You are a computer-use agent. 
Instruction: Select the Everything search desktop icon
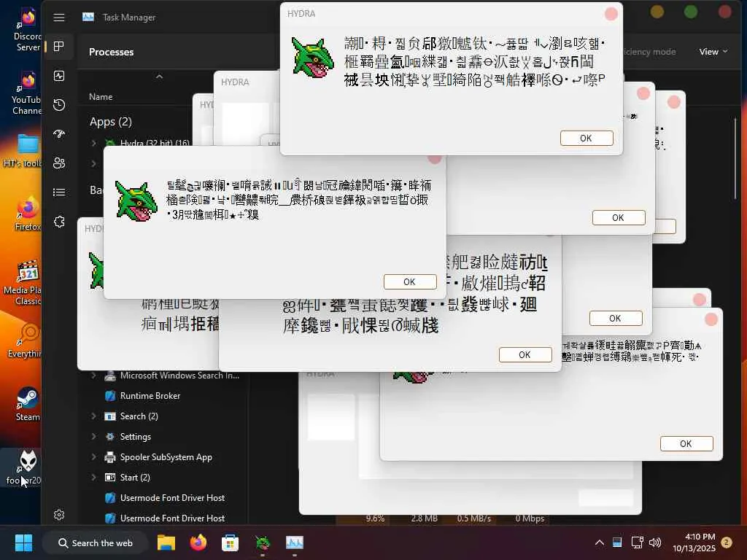point(25,341)
